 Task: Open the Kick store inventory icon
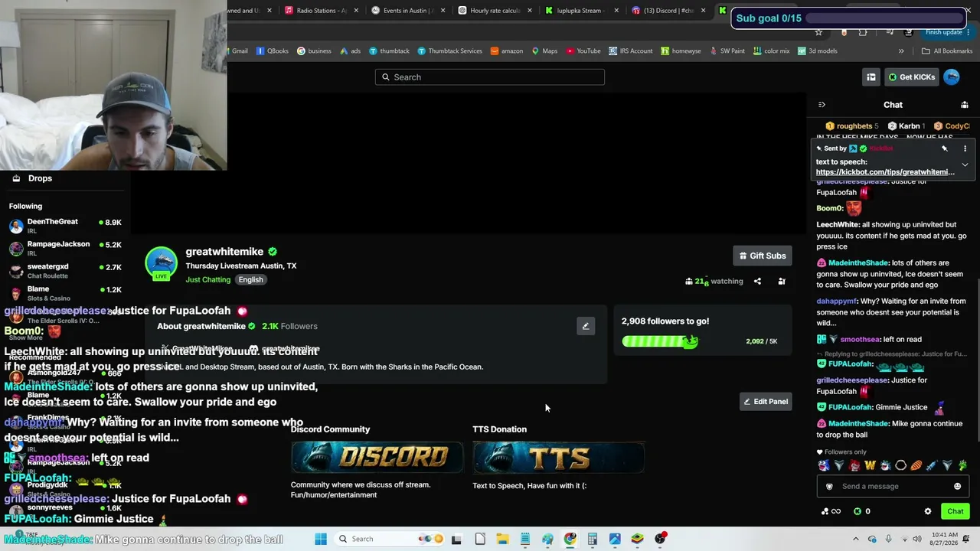click(x=871, y=77)
